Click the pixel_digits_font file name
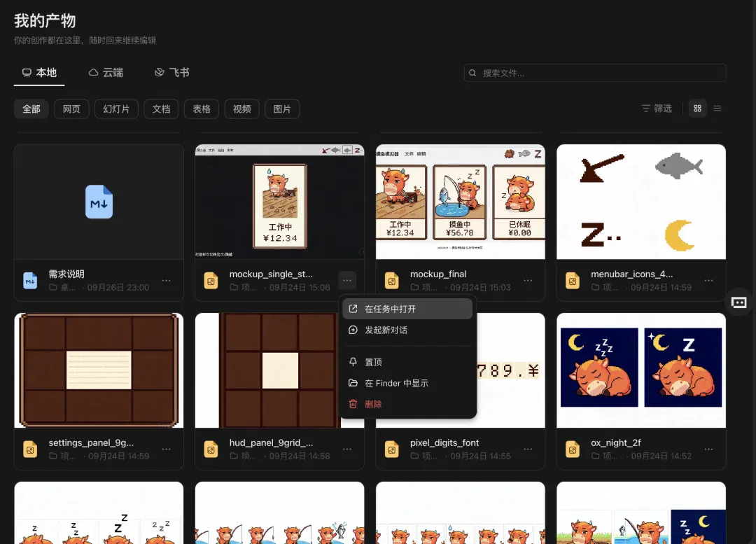This screenshot has width=756, height=544. click(x=444, y=442)
